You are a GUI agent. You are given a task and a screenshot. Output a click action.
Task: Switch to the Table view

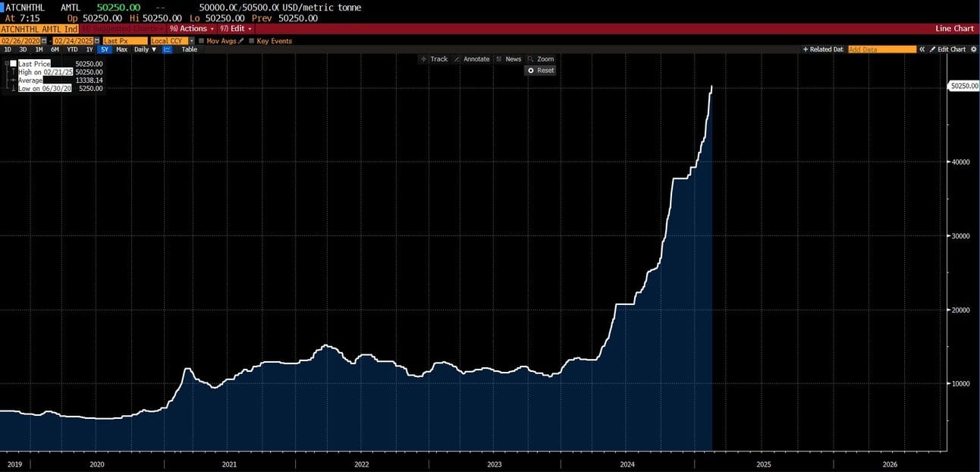189,49
